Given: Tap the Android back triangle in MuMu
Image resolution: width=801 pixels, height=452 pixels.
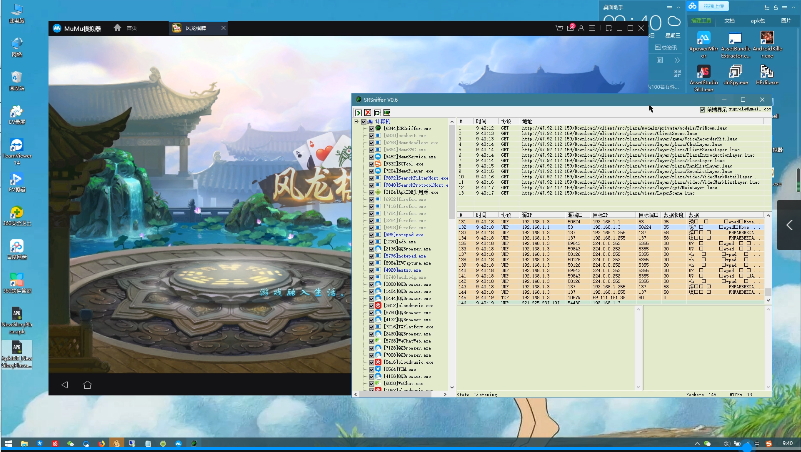Looking at the screenshot, I should tap(65, 385).
